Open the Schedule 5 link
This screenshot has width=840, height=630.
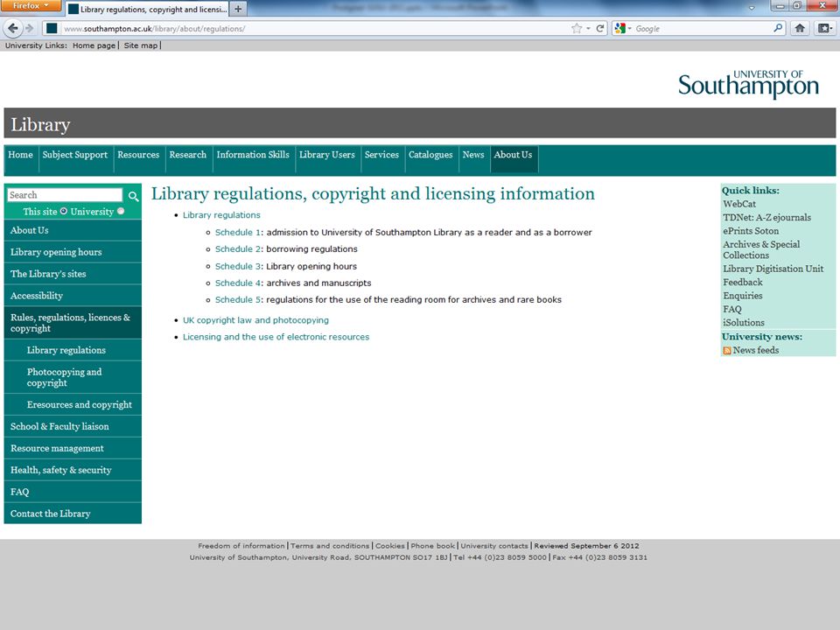click(x=238, y=299)
